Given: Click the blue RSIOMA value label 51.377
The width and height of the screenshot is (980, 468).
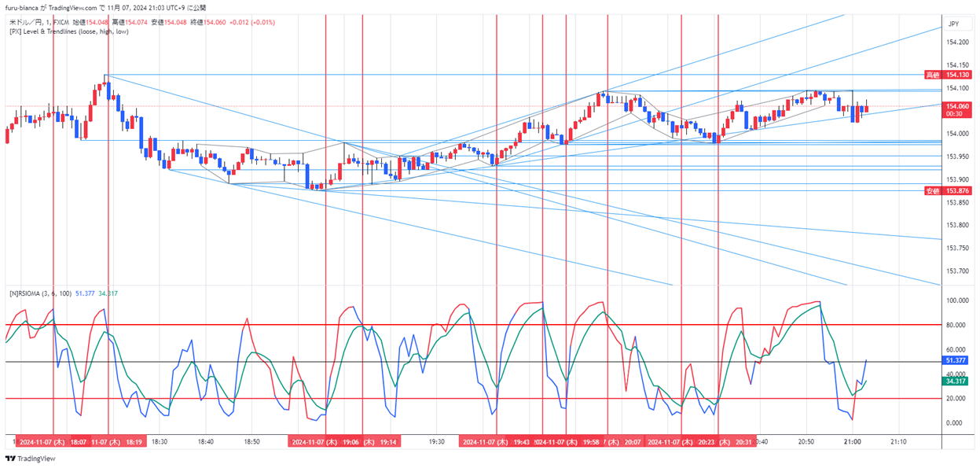Looking at the screenshot, I should coord(956,360).
